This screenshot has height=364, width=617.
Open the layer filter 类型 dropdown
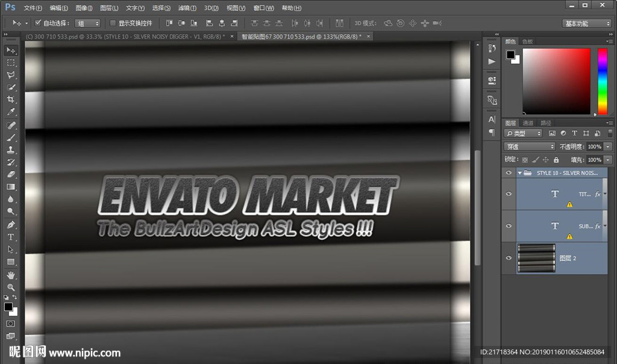(x=523, y=133)
